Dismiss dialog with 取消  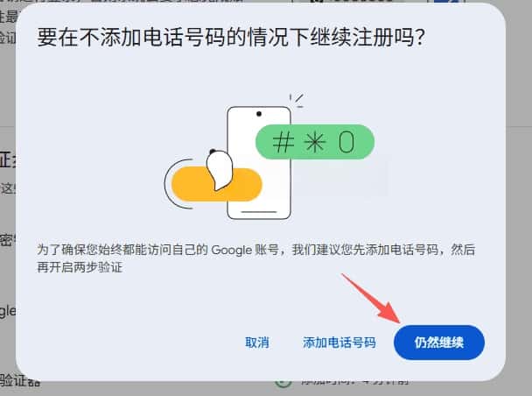click(x=257, y=343)
